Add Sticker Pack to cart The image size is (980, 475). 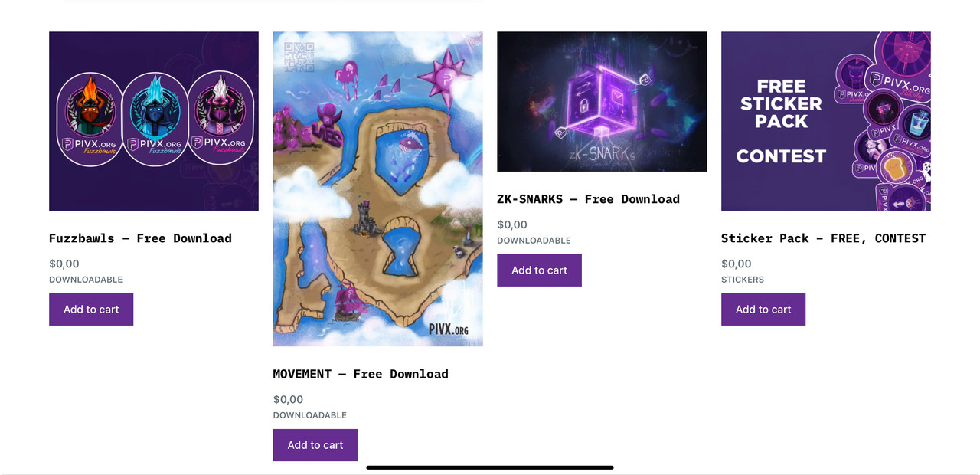[763, 310]
